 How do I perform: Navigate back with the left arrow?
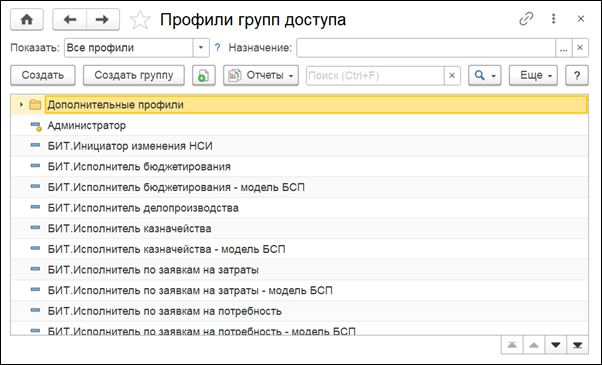(x=69, y=19)
